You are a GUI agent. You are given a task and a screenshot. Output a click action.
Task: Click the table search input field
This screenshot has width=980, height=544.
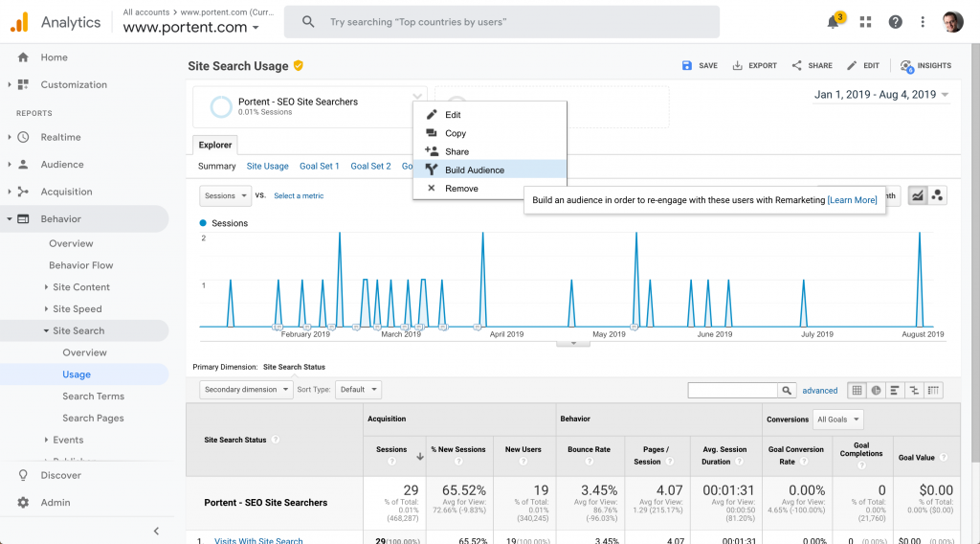point(732,390)
